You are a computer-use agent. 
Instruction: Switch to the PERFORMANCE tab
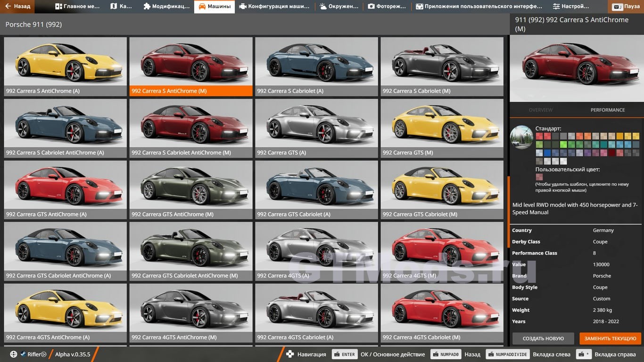(608, 110)
